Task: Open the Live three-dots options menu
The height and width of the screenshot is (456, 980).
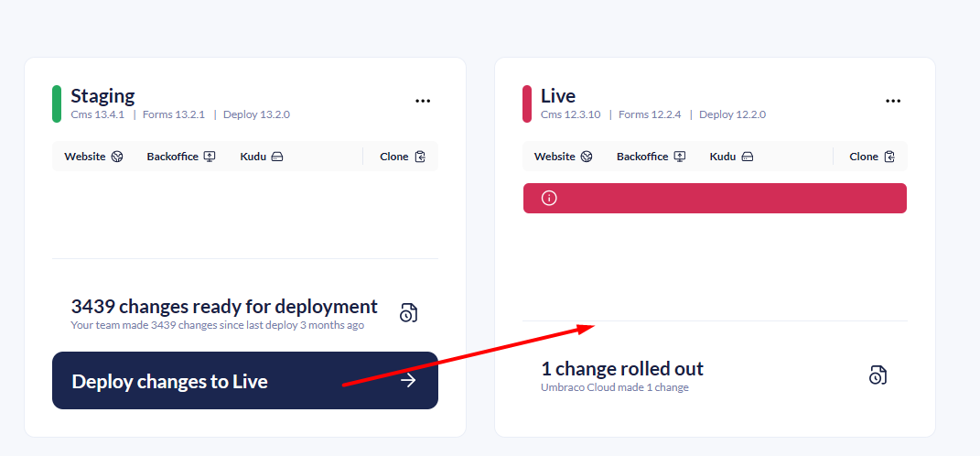Action: point(893,102)
